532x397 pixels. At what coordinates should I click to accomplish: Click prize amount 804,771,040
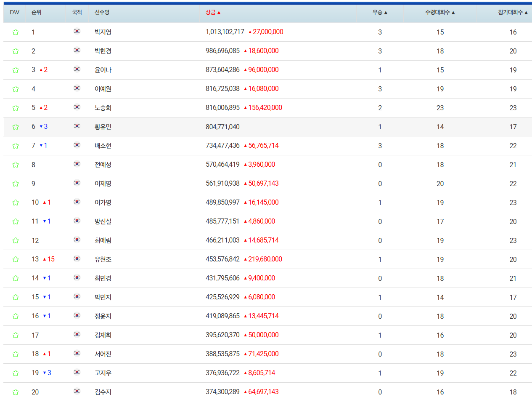click(x=222, y=127)
